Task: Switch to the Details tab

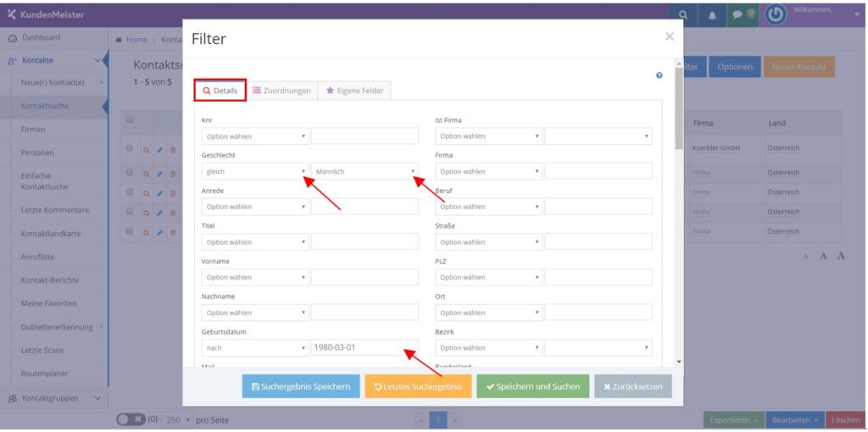Action: 220,91
